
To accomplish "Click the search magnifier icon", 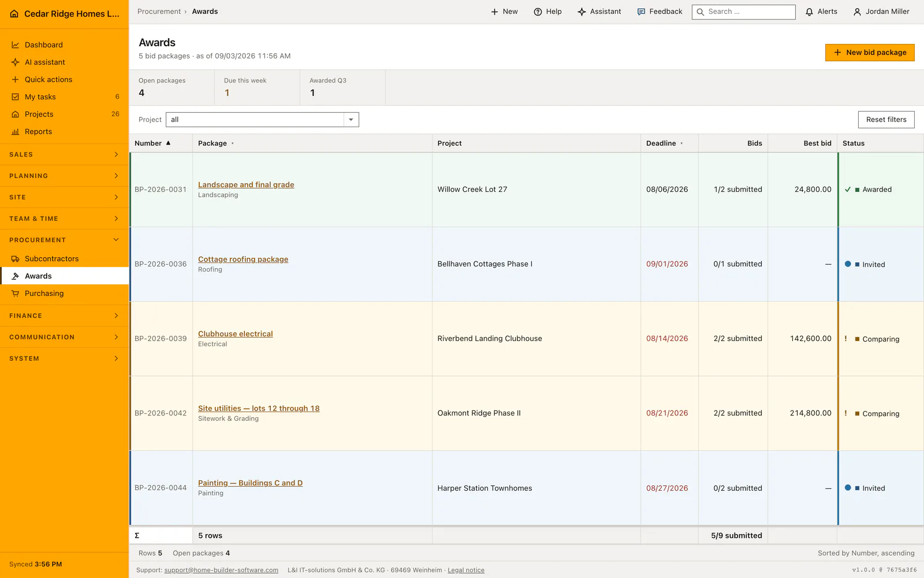I will click(x=701, y=12).
